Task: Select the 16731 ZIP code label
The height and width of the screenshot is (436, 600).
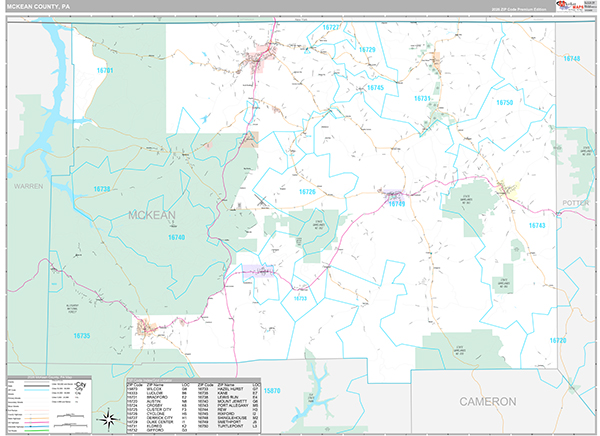Action: click(x=422, y=98)
